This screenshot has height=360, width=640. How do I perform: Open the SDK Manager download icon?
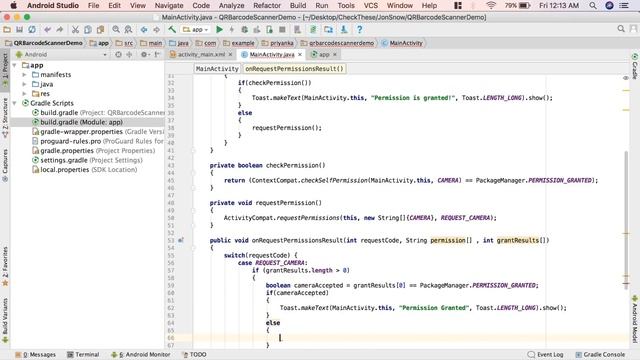pyautogui.click(x=344, y=29)
